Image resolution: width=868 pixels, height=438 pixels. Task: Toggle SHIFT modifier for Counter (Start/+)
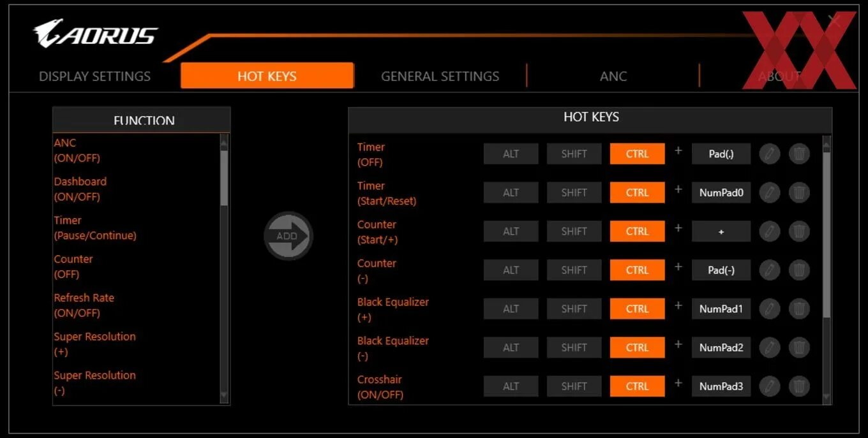(574, 231)
